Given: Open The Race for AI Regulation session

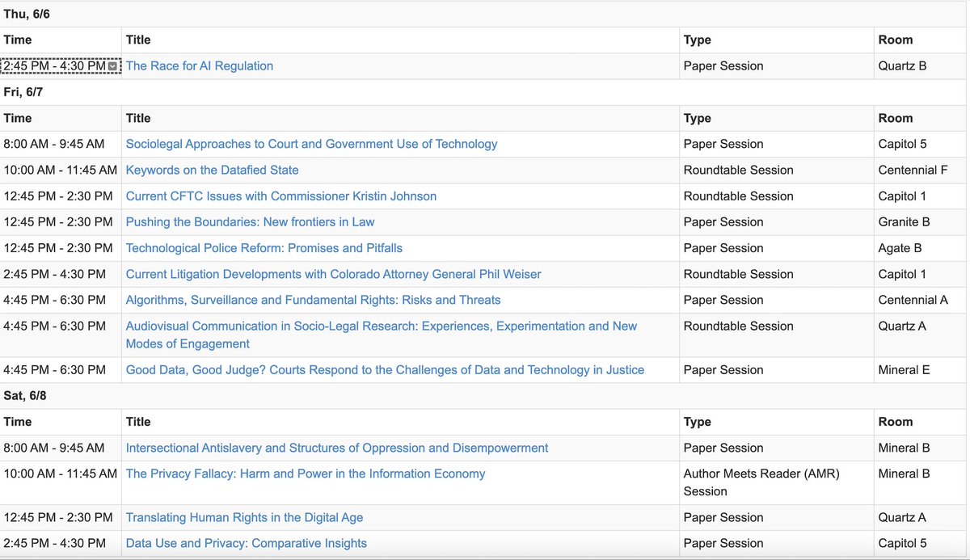Looking at the screenshot, I should click(x=200, y=66).
